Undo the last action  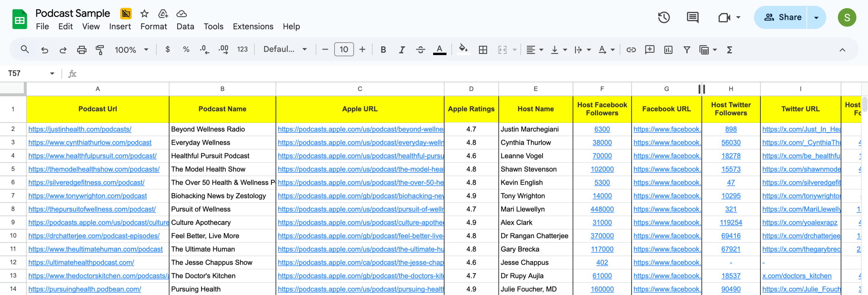click(x=45, y=50)
